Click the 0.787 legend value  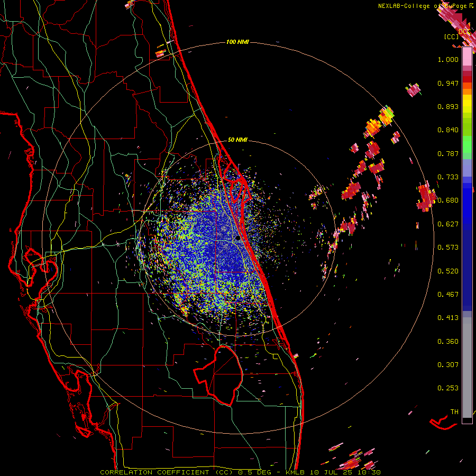click(448, 153)
